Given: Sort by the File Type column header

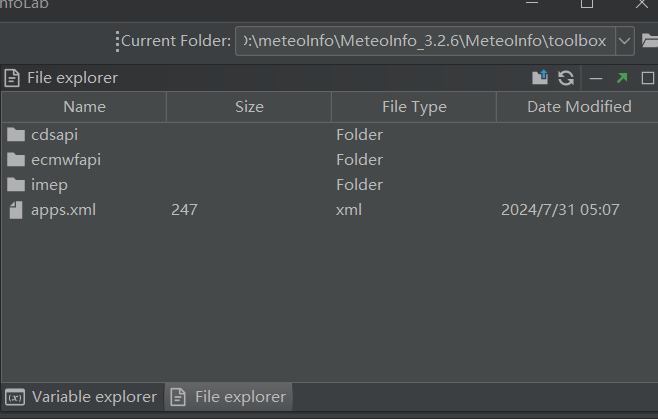Looking at the screenshot, I should click(414, 107).
